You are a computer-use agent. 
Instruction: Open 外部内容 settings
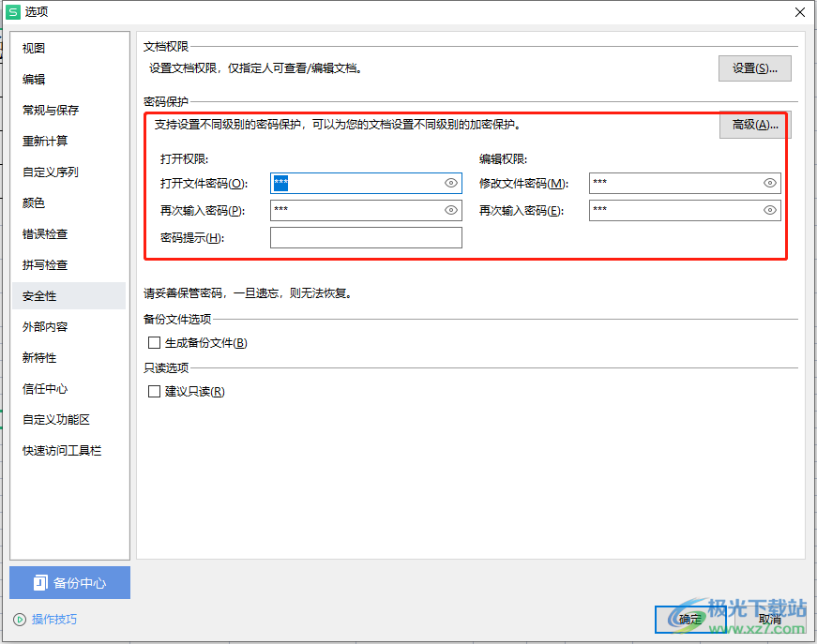pyautogui.click(x=68, y=326)
